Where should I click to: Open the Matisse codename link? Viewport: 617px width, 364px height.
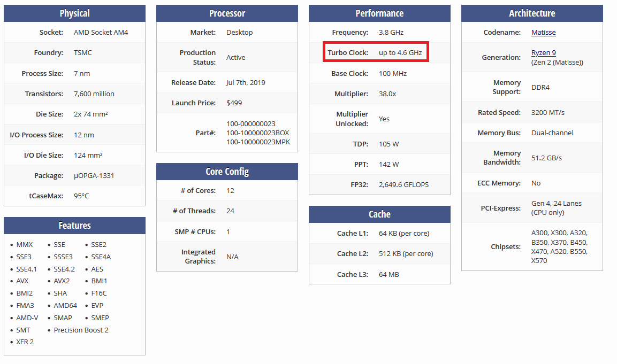click(543, 32)
